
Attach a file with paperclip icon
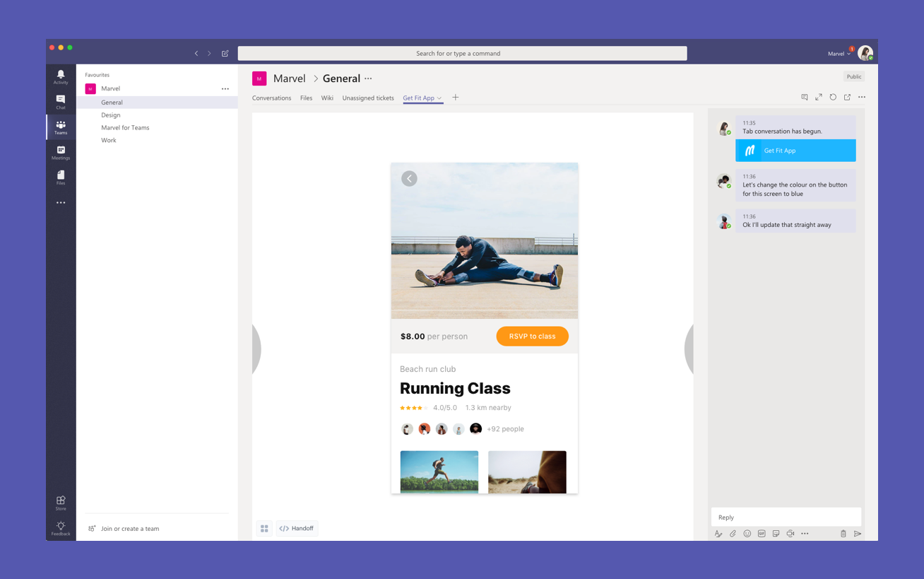click(733, 534)
